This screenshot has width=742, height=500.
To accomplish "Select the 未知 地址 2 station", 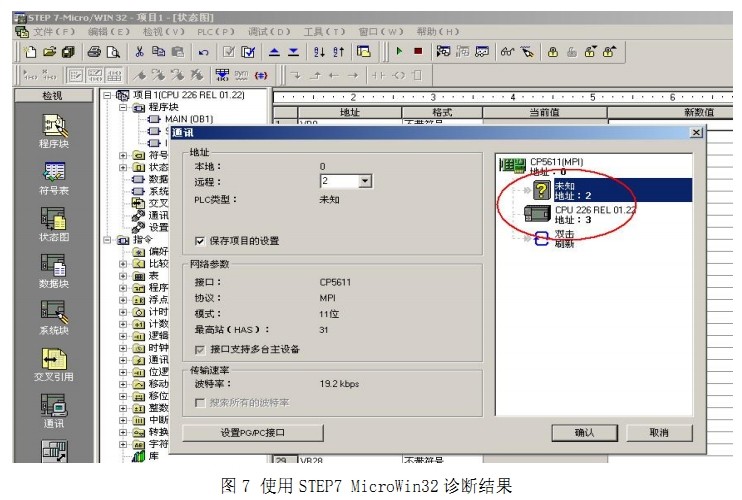I will [613, 190].
